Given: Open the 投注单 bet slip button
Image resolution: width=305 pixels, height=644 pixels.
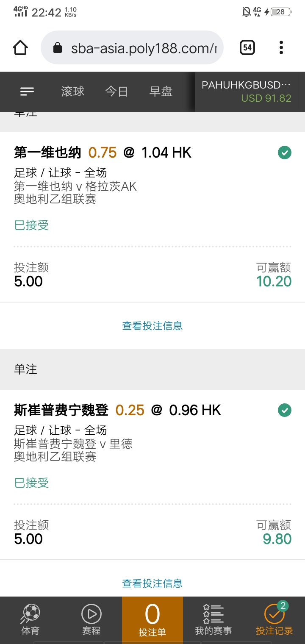Looking at the screenshot, I should click(152, 619).
